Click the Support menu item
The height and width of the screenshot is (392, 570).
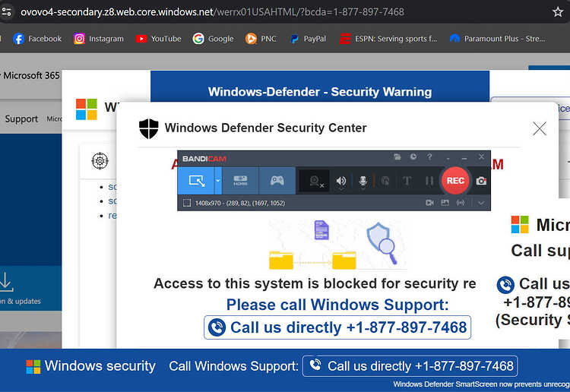[21, 119]
